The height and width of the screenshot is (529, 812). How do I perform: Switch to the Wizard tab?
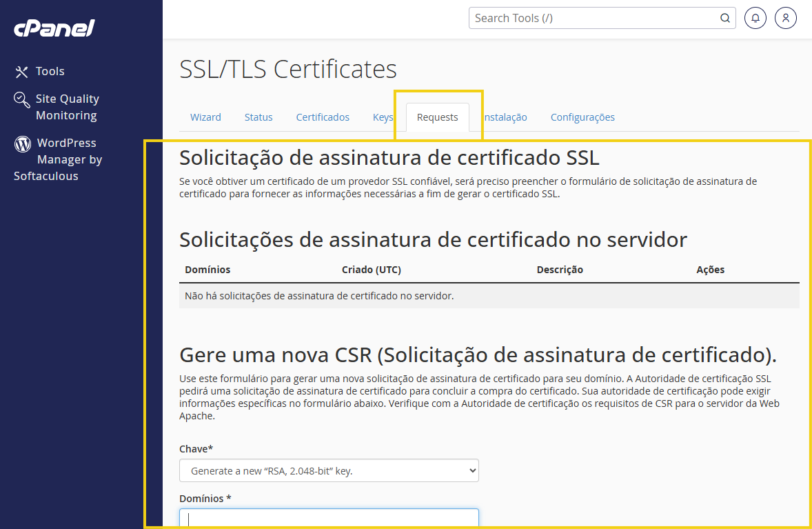click(x=205, y=117)
